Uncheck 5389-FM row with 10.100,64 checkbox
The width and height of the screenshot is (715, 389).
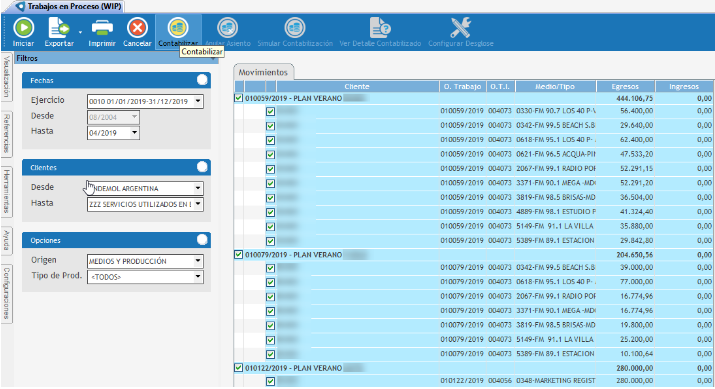click(x=270, y=354)
